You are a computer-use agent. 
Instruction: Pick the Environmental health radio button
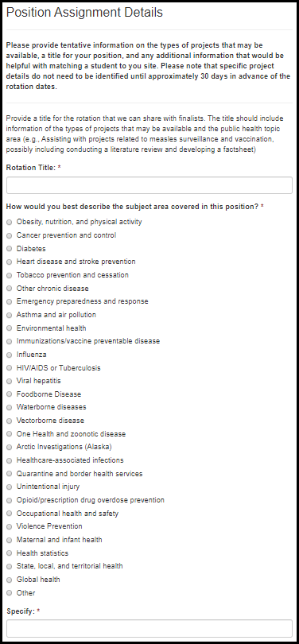[10, 328]
